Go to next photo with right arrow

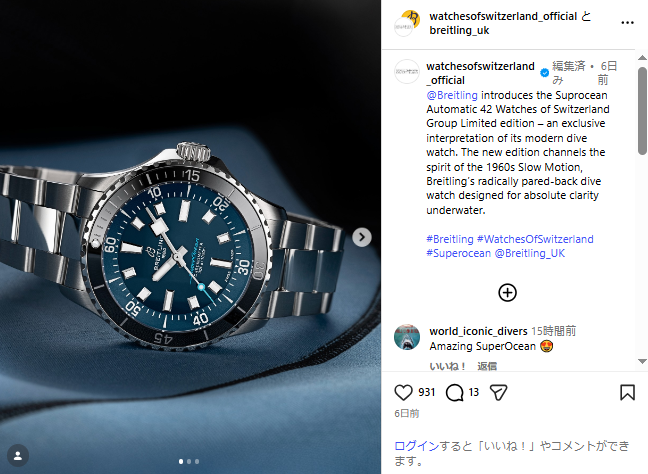click(x=362, y=237)
